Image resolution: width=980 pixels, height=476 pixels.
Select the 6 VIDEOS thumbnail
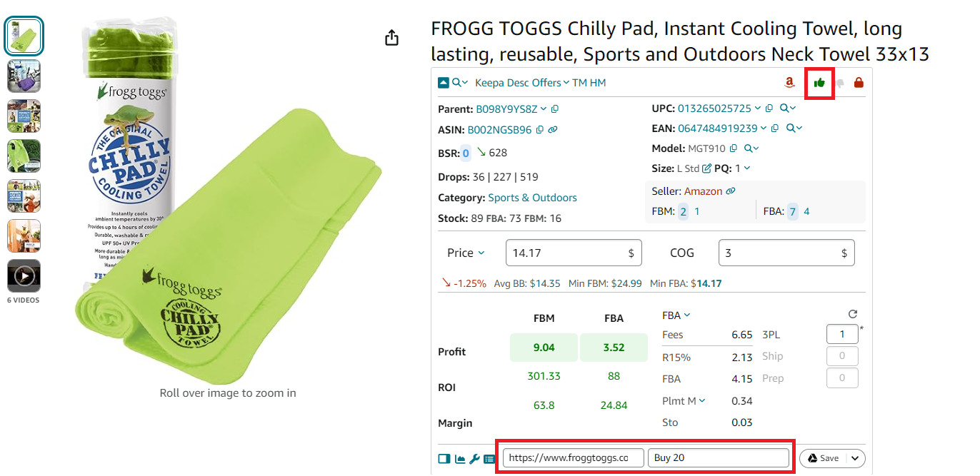click(x=24, y=277)
